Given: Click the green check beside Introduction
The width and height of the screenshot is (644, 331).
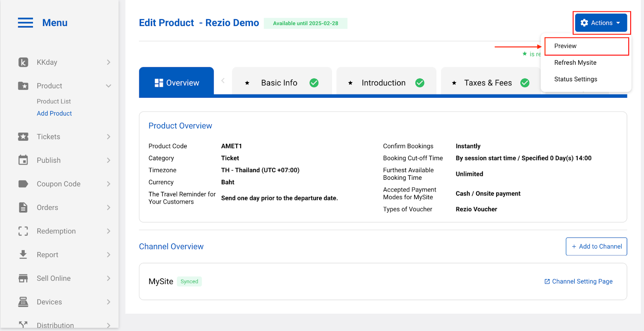Looking at the screenshot, I should [420, 83].
